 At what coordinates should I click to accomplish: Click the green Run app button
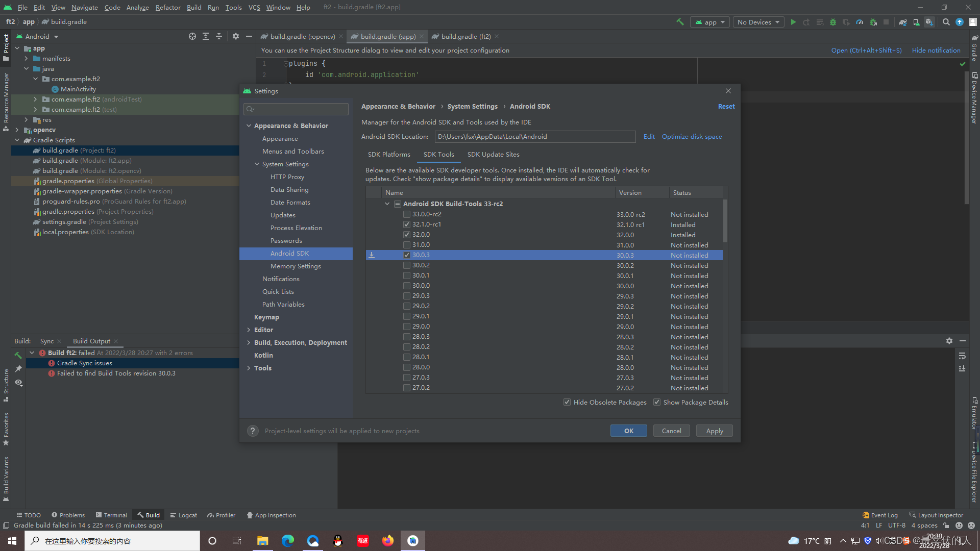(793, 22)
